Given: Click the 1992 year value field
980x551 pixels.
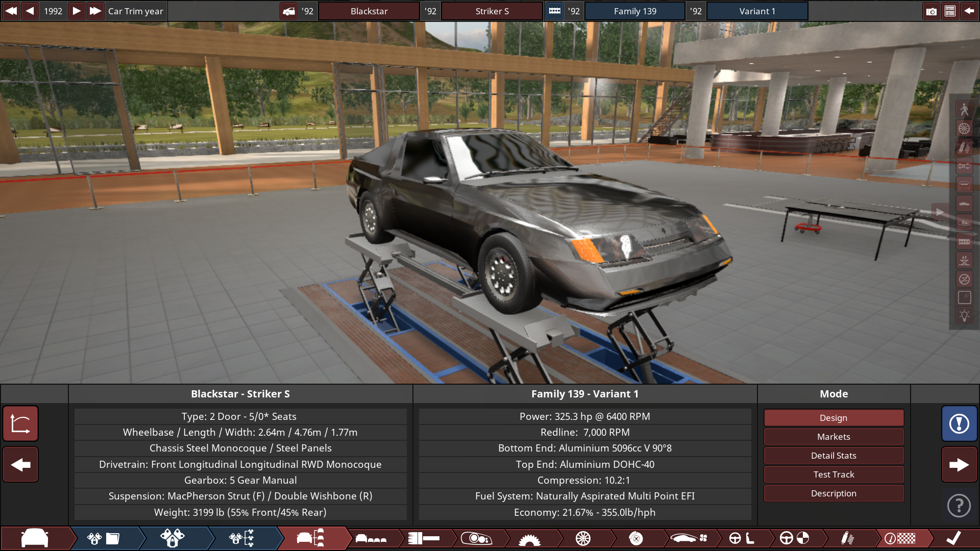Looking at the screenshot, I should [53, 11].
